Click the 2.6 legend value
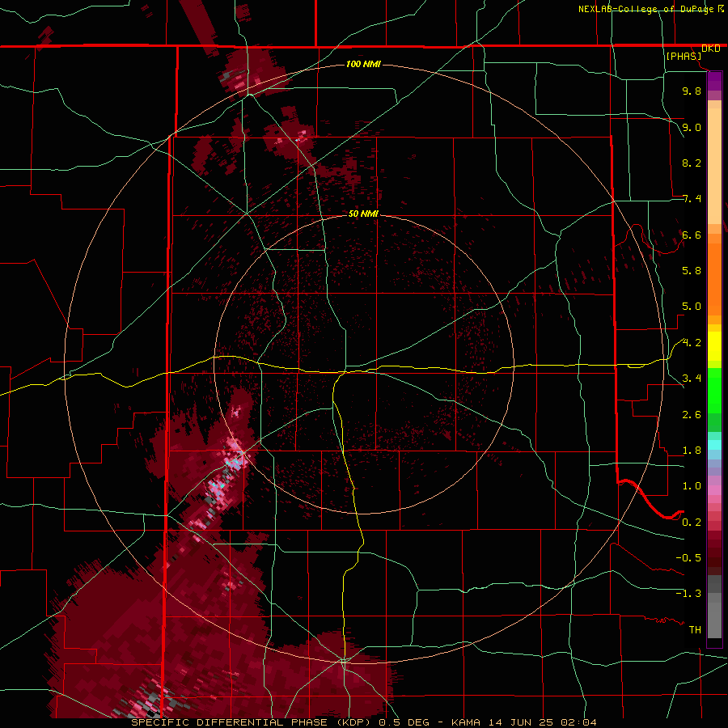The image size is (728, 728). [x=692, y=415]
